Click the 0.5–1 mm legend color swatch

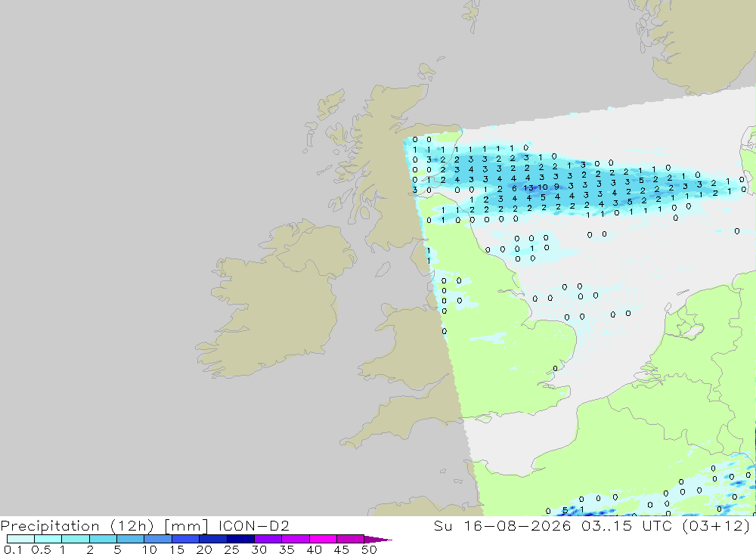point(48,539)
